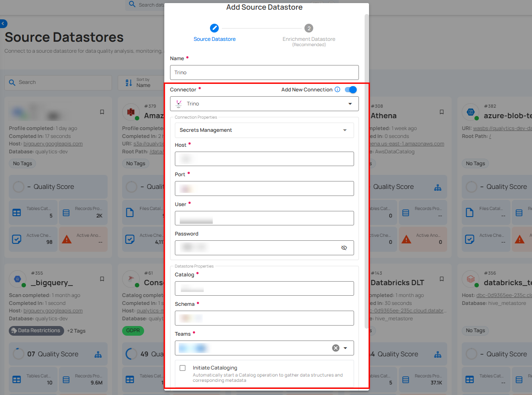Clear the Teams selection with the X icon
The width and height of the screenshot is (532, 395).
tap(336, 348)
